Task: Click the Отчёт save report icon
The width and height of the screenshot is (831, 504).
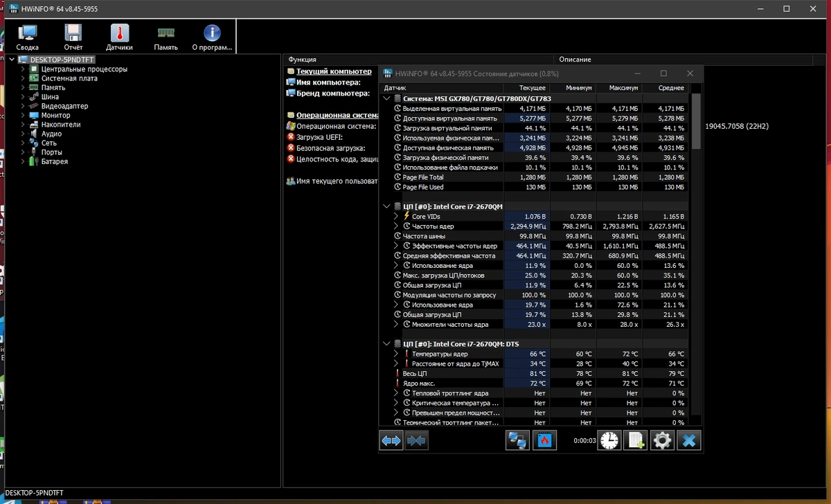Action: pos(73,37)
